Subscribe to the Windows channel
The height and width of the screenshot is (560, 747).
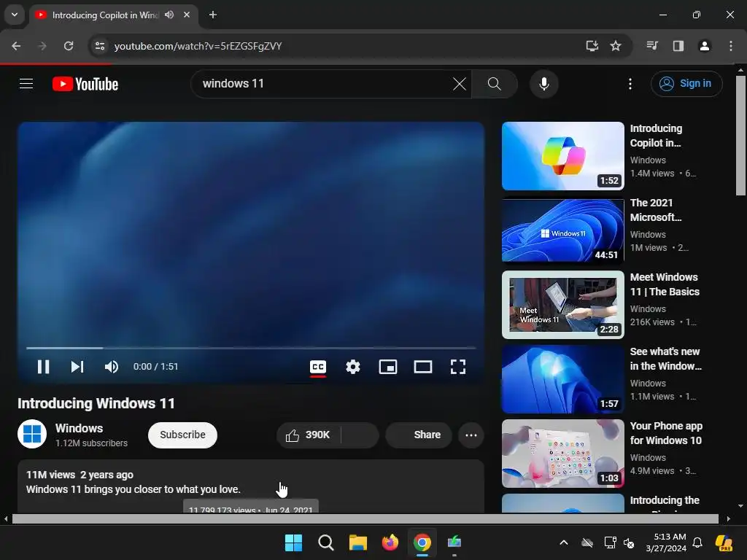point(182,435)
